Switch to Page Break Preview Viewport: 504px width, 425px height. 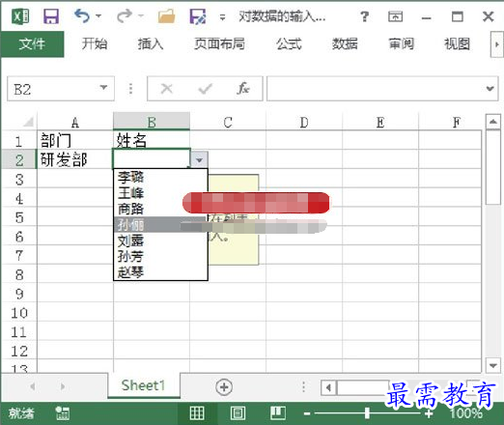pyautogui.click(x=278, y=413)
